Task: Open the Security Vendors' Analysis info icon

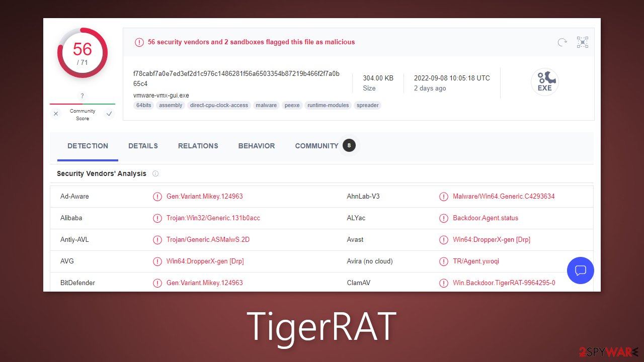Action: click(155, 173)
